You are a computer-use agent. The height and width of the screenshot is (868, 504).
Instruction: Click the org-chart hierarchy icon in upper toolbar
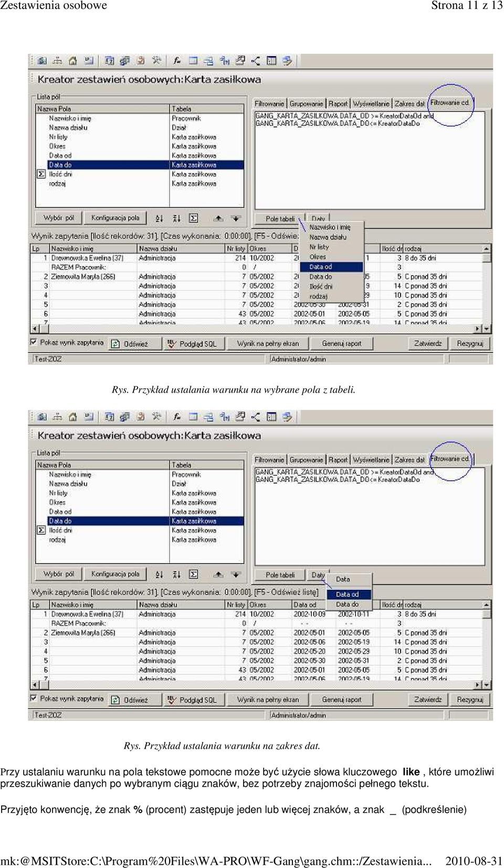point(57,61)
